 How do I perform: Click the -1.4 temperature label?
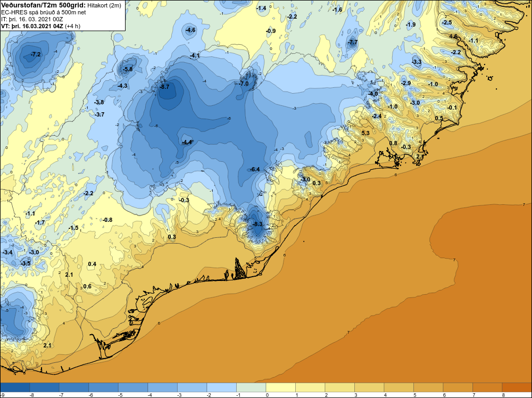click(x=261, y=8)
